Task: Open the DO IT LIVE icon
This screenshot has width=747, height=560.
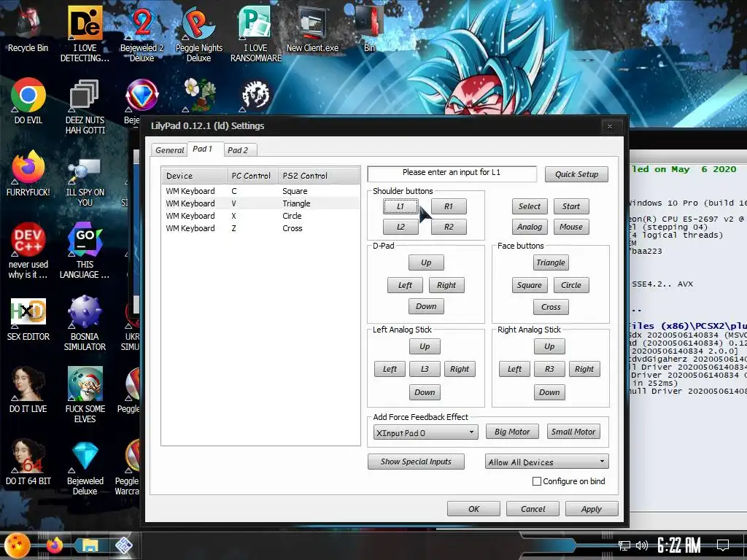Action: click(x=28, y=389)
